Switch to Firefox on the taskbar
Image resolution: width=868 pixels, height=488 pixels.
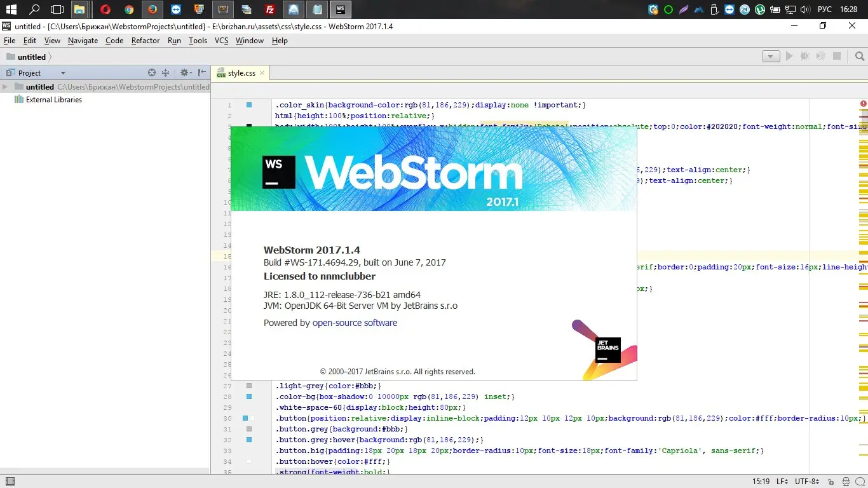click(152, 10)
